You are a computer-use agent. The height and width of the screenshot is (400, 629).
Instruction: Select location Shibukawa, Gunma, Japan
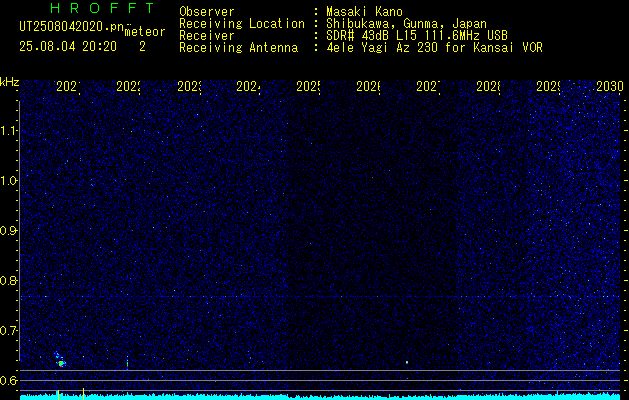pos(406,24)
